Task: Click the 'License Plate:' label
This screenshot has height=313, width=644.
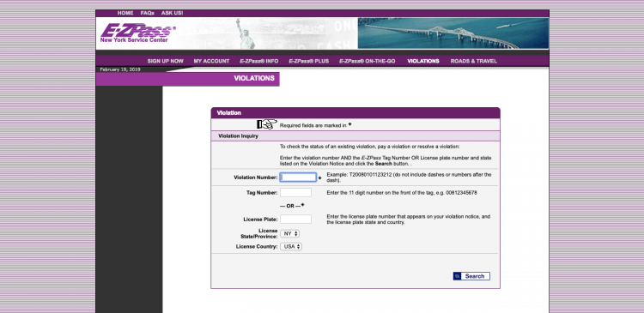Action: click(x=260, y=220)
